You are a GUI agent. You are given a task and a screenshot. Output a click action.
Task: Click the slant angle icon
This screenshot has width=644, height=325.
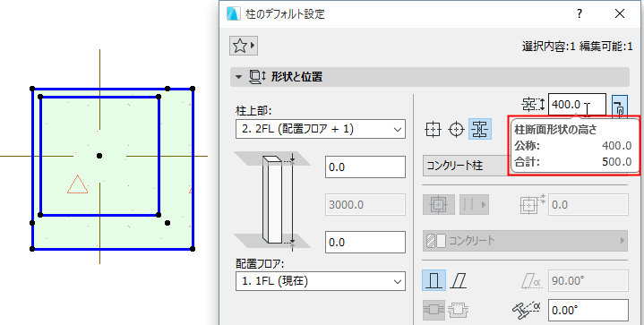point(531,281)
